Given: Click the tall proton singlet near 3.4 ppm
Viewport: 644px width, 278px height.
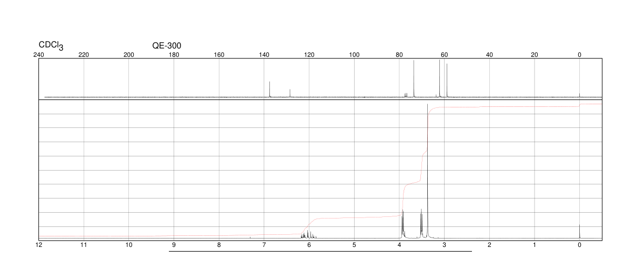Looking at the screenshot, I should pos(428,171).
